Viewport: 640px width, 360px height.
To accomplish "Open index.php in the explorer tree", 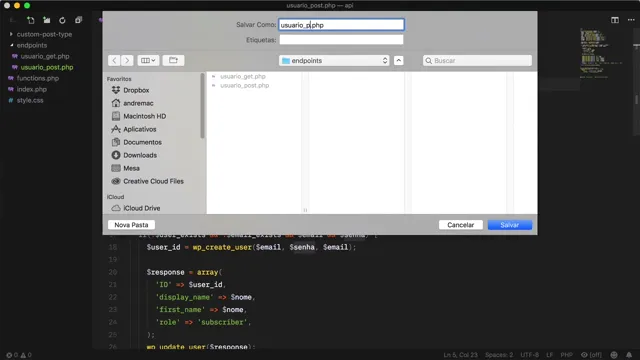I will 31,89.
